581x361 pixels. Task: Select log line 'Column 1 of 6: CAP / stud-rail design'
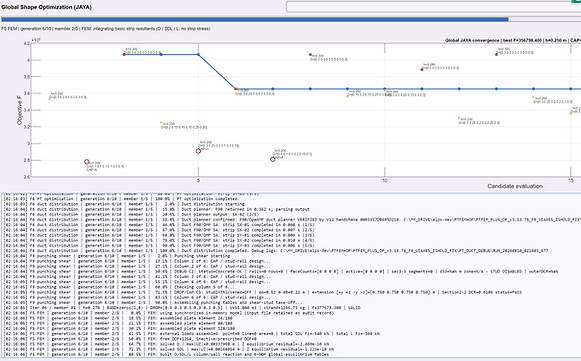click(137, 261)
